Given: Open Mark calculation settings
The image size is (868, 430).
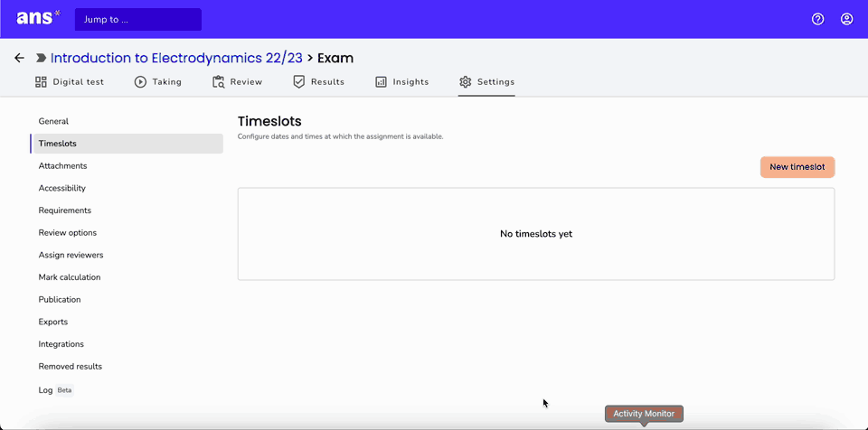Looking at the screenshot, I should [70, 277].
